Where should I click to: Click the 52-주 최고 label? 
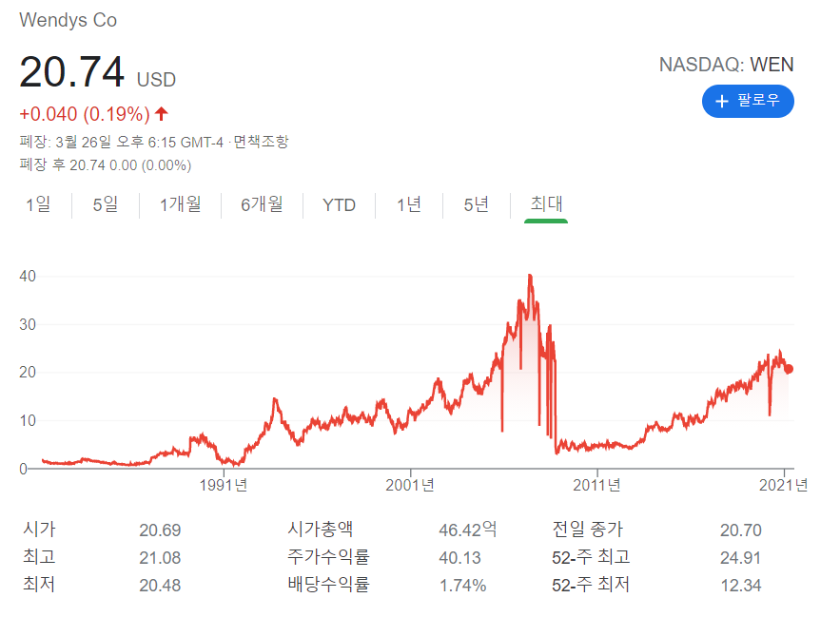click(591, 557)
